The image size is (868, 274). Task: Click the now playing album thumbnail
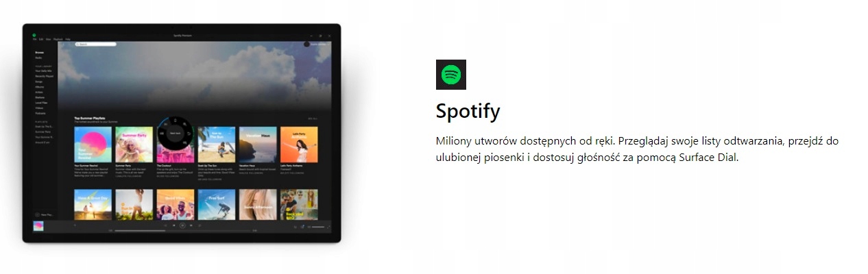pyautogui.click(x=39, y=227)
